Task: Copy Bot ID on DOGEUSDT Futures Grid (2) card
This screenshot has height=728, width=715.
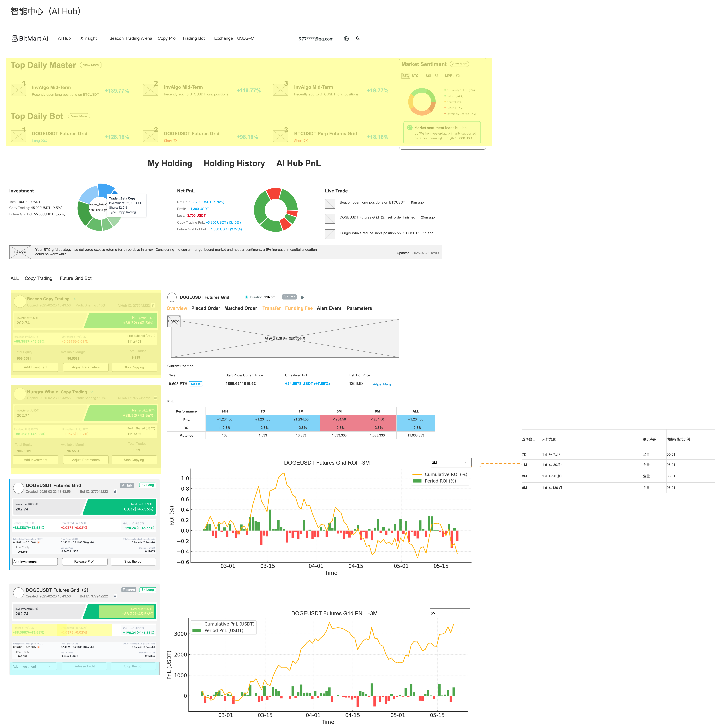Action: [x=115, y=596]
